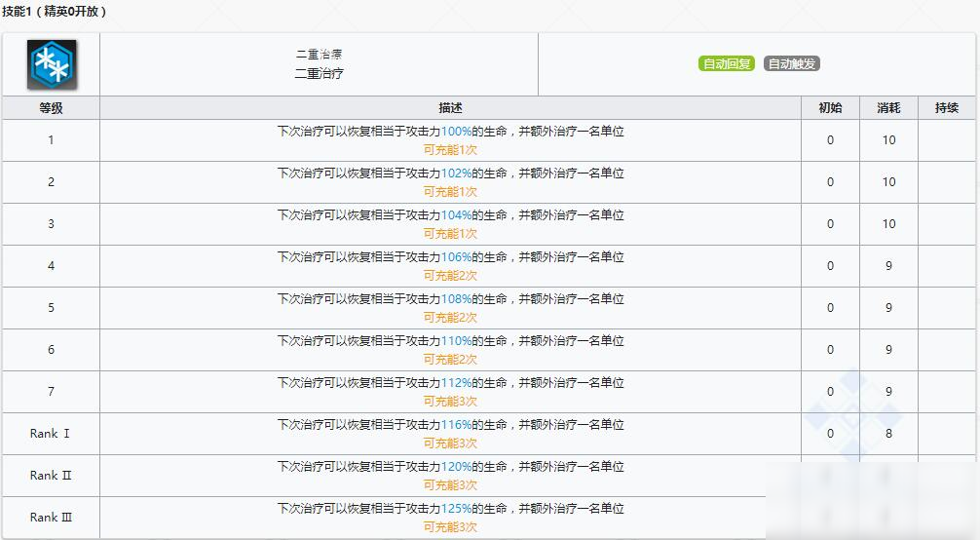The height and width of the screenshot is (540, 980).
Task: Click the skill name 二重治疗
Action: (319, 73)
